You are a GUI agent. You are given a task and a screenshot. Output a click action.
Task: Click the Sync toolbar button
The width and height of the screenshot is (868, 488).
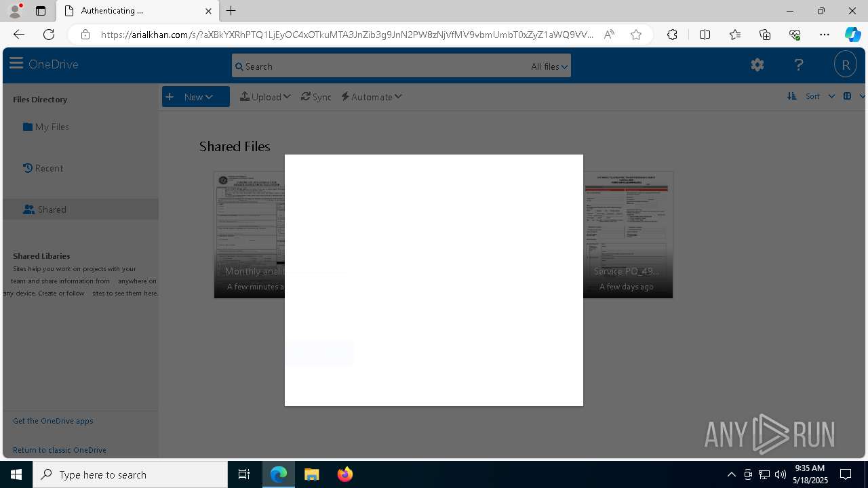tap(316, 97)
